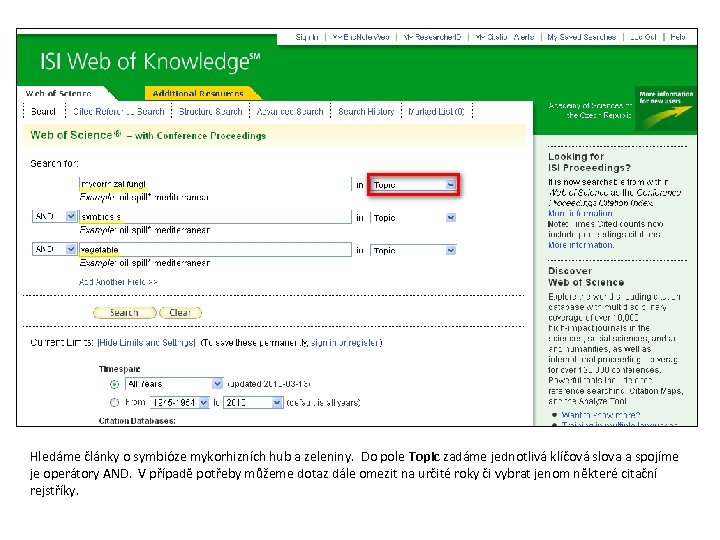Open the AND operator dropdown beside vegetable

coord(54,249)
